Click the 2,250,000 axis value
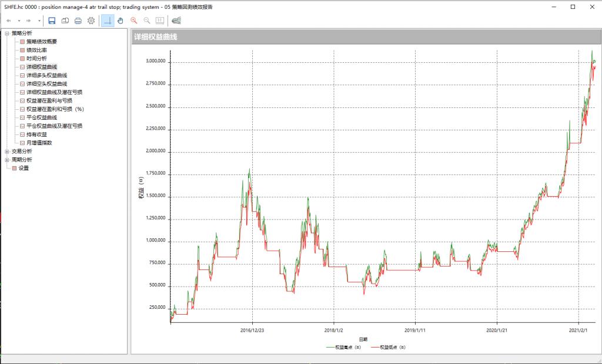 (156, 129)
